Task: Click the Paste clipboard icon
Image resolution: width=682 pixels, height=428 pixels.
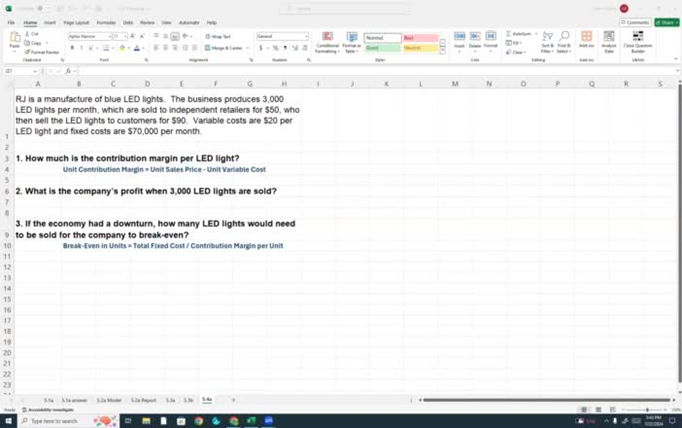Action: pyautogui.click(x=14, y=38)
